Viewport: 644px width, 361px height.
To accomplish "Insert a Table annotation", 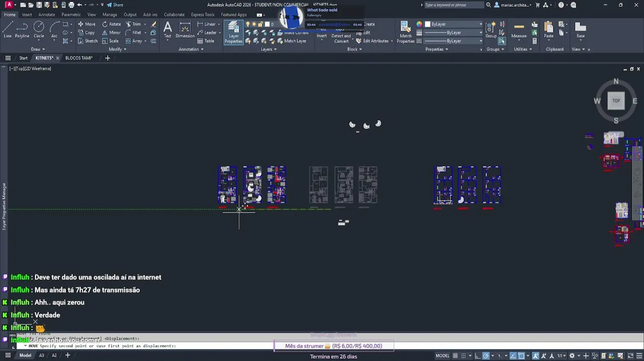I will (x=206, y=41).
